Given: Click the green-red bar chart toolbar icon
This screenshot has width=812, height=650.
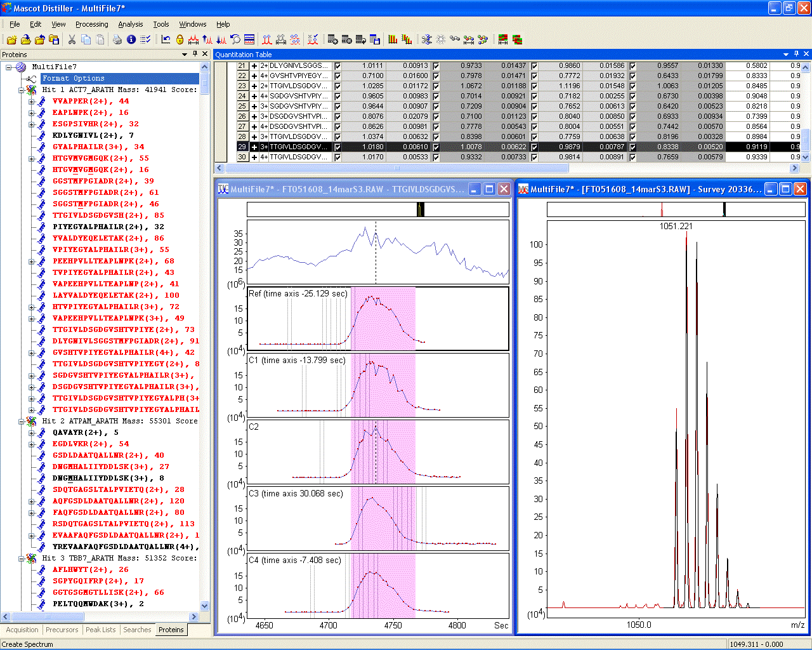Looking at the screenshot, I should pyautogui.click(x=393, y=39).
